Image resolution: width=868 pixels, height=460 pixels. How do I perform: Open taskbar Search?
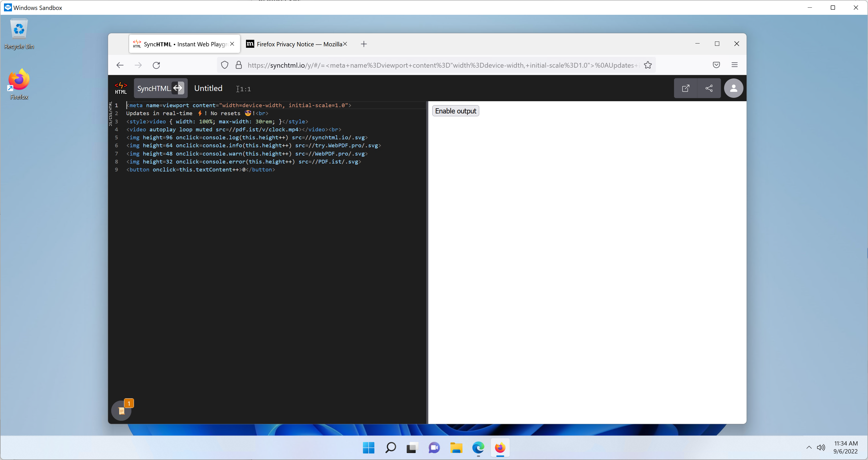390,448
